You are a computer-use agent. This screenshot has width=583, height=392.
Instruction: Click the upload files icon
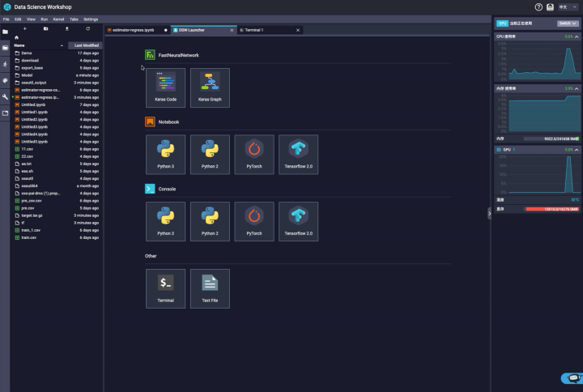(67, 28)
